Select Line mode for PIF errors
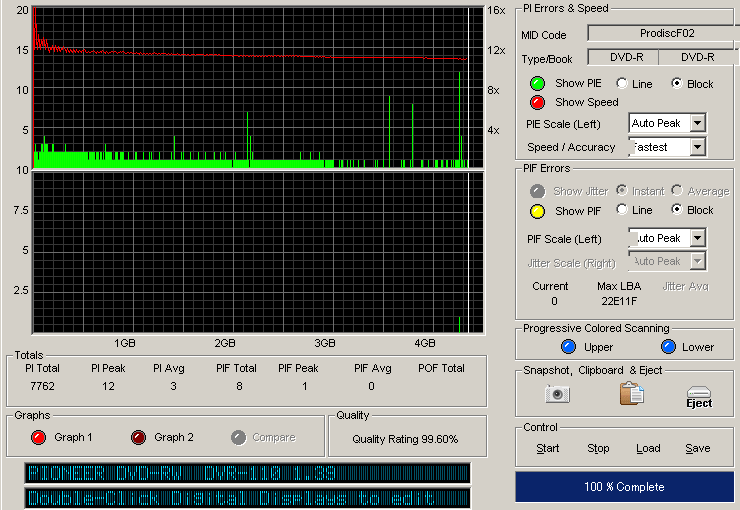740x510 pixels. [622, 209]
